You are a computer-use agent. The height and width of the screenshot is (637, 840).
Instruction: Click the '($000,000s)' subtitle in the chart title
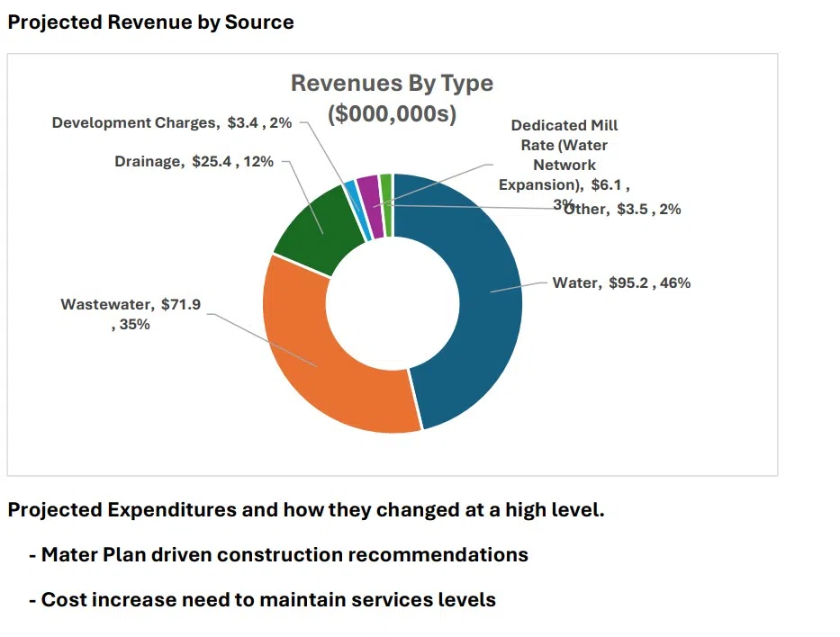point(392,114)
